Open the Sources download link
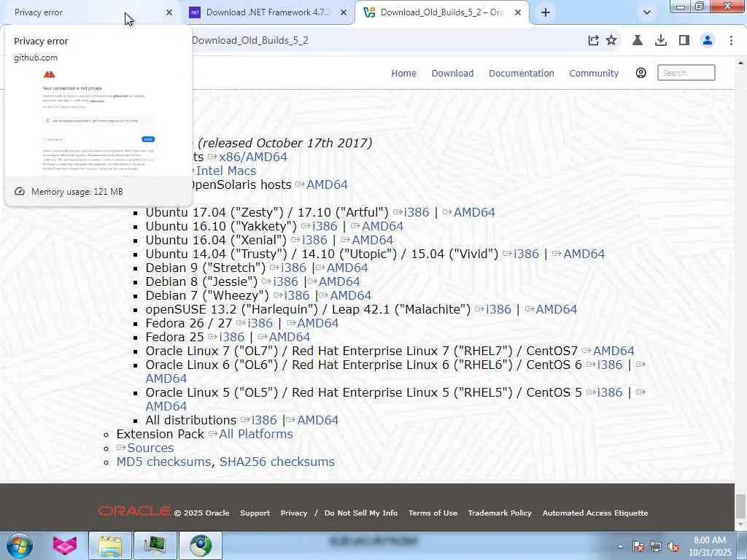 [x=150, y=448]
